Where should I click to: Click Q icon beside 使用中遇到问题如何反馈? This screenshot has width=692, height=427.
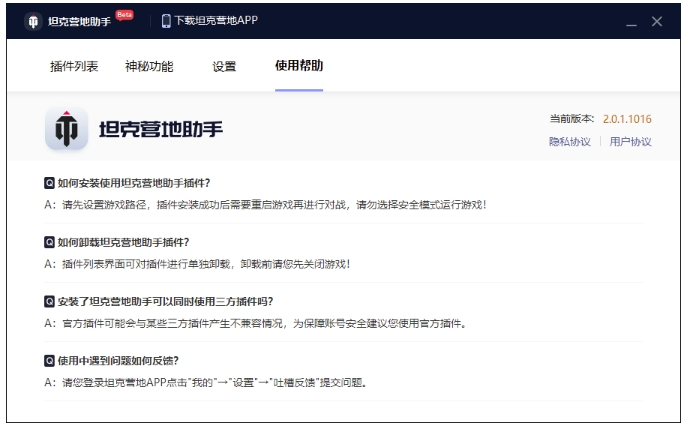(49, 360)
